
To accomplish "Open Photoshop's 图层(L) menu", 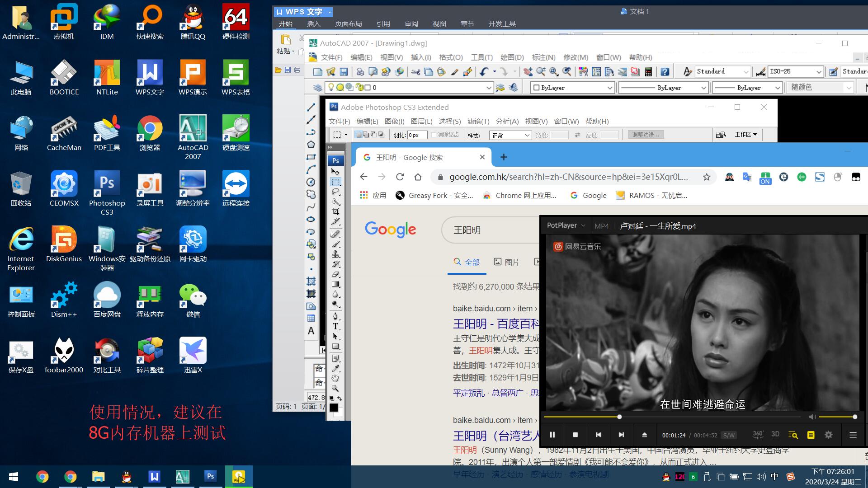I will pyautogui.click(x=421, y=122).
